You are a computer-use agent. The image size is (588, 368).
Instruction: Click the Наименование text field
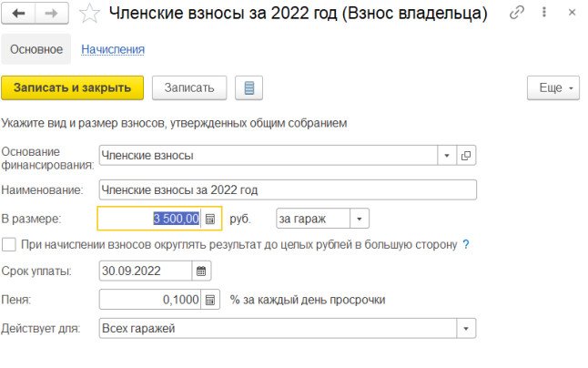click(288, 189)
